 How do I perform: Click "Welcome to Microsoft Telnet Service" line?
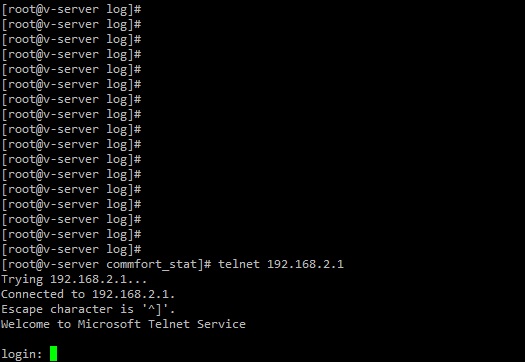click(x=123, y=324)
